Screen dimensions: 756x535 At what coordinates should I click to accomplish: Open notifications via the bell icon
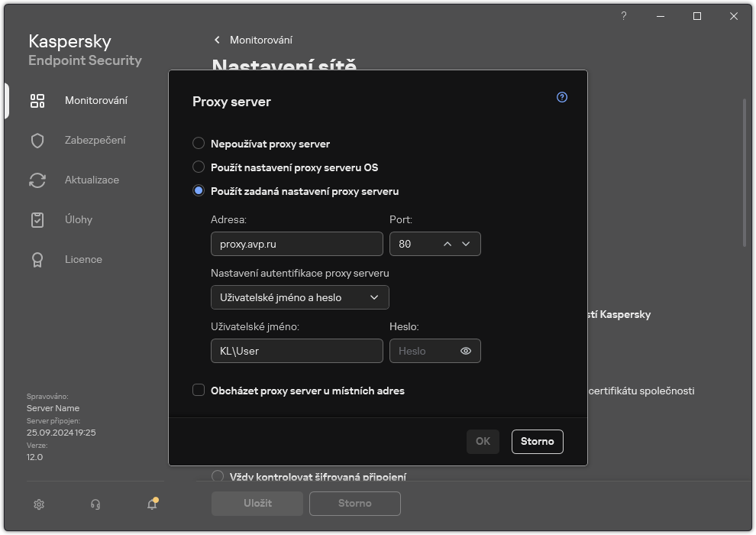point(152,504)
